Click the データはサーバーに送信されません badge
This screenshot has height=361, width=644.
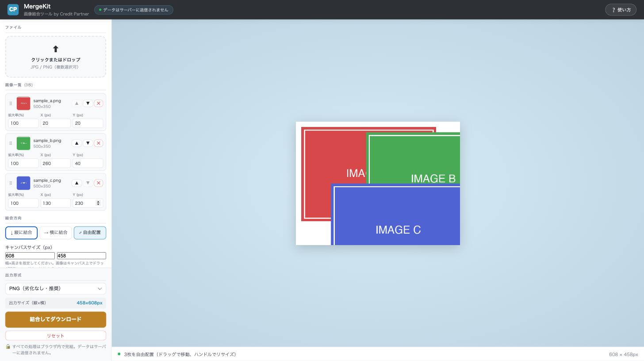pyautogui.click(x=134, y=10)
